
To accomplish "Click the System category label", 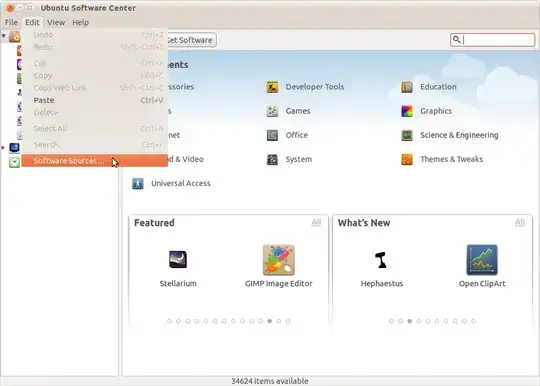I will pos(299,159).
